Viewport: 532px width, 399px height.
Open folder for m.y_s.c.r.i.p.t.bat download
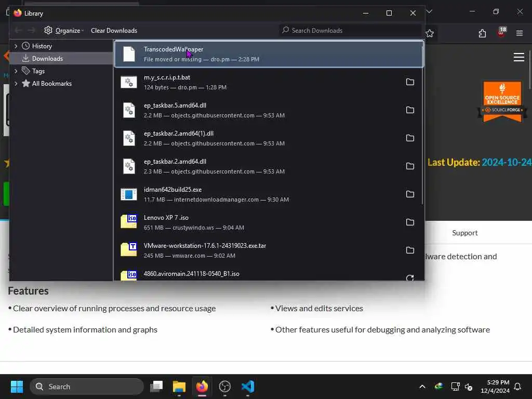410,82
